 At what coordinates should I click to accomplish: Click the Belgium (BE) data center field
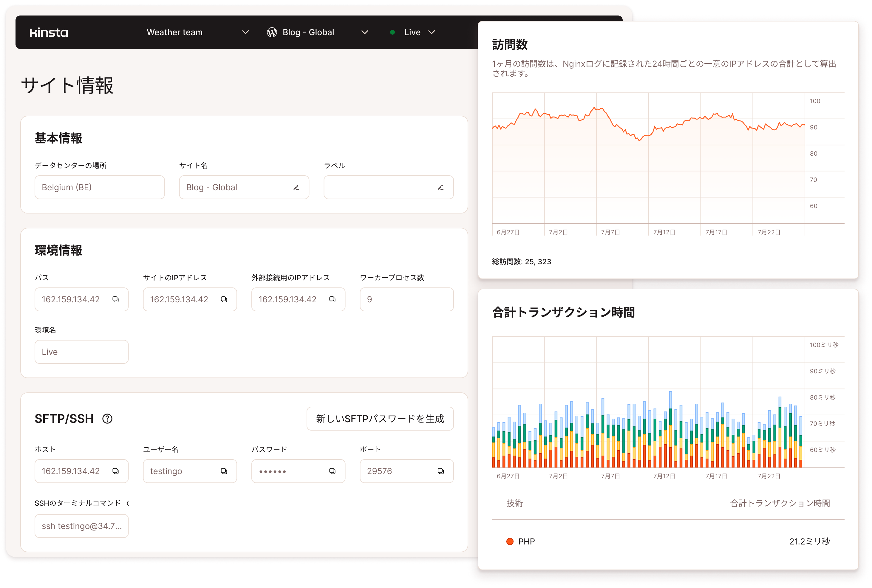pyautogui.click(x=99, y=187)
